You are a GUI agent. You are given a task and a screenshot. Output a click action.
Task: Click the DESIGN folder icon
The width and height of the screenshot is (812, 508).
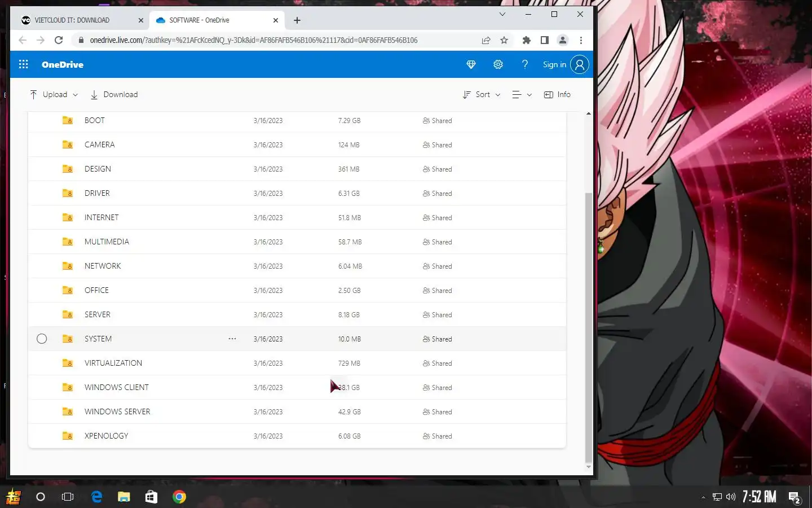tap(68, 169)
